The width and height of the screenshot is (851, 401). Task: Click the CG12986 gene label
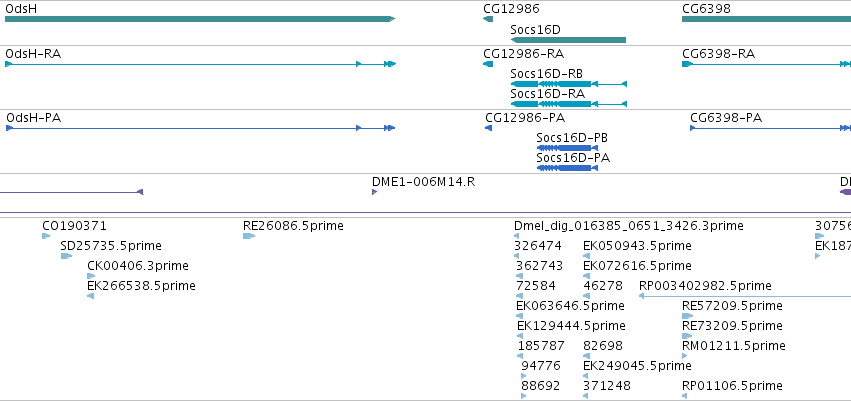[511, 9]
